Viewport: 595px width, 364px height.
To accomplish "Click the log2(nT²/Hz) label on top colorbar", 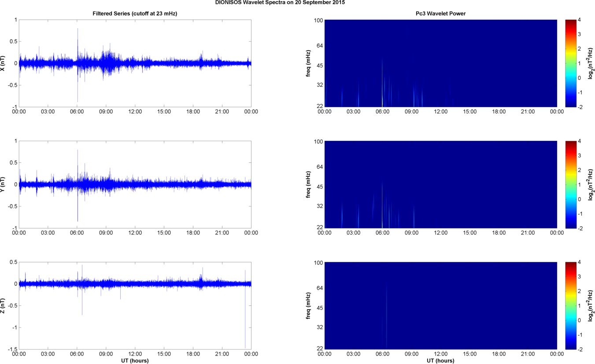I will pyautogui.click(x=591, y=63).
